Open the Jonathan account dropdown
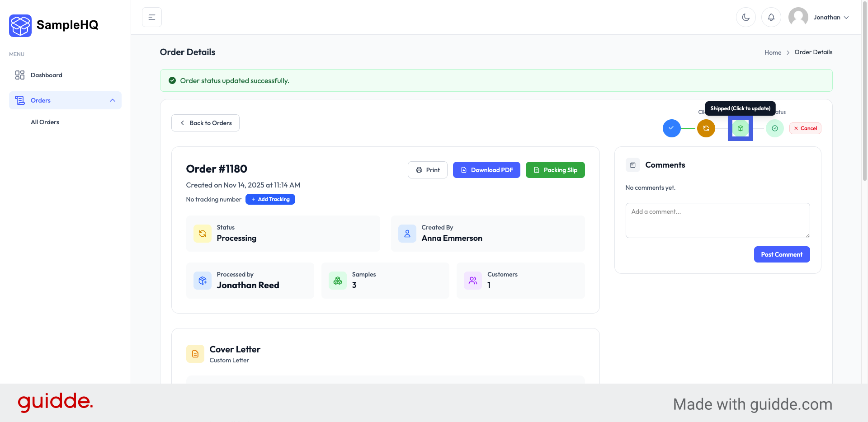The height and width of the screenshot is (422, 868). [x=831, y=17]
